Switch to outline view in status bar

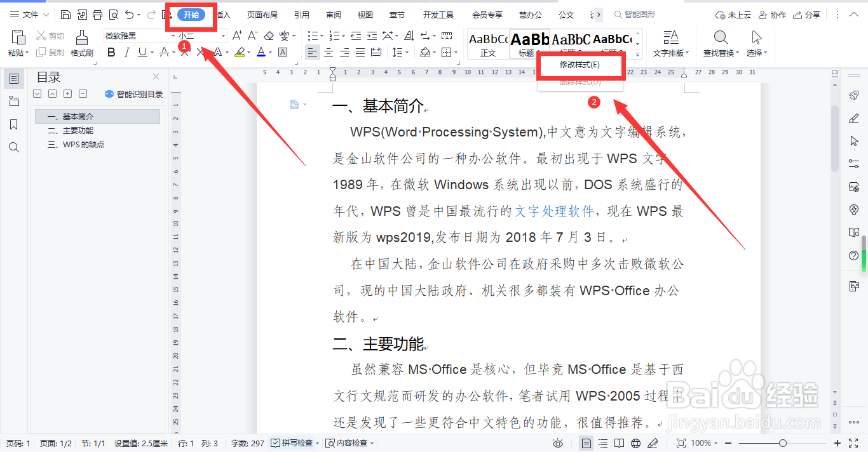pos(603,443)
